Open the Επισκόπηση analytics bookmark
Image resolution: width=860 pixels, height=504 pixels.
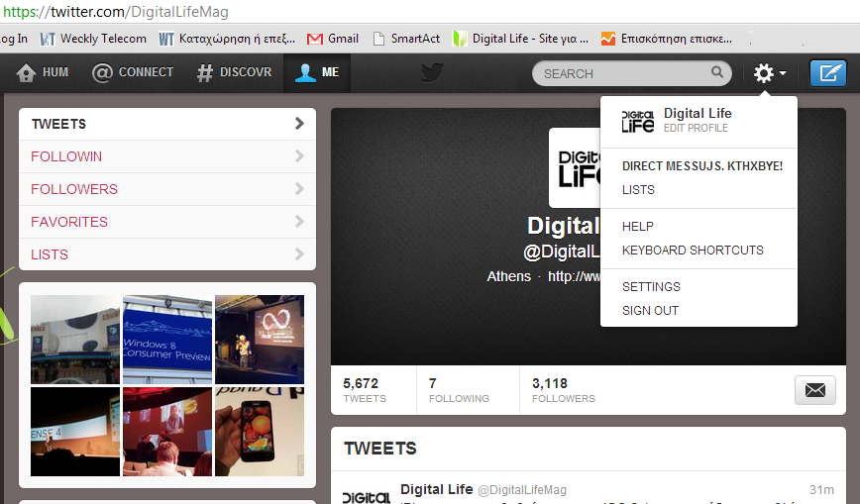667,39
